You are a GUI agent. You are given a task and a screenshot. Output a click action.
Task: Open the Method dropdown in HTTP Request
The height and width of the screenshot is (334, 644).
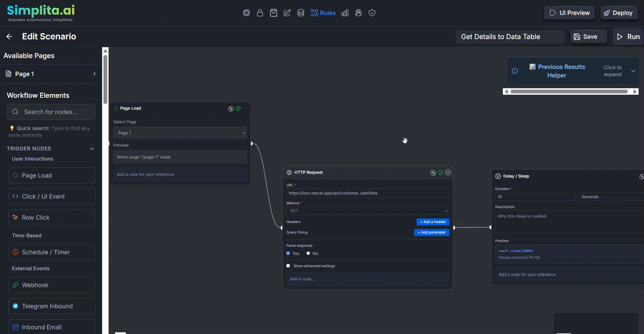[x=367, y=211]
